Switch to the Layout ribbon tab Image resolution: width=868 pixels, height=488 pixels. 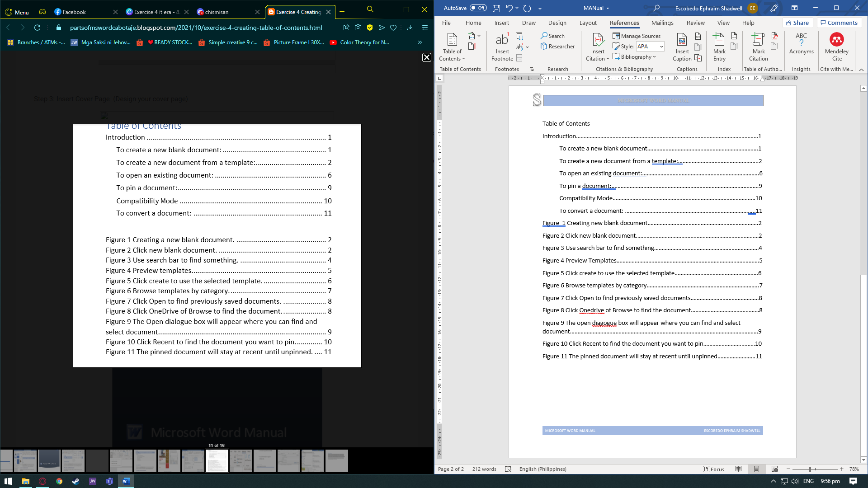click(588, 23)
